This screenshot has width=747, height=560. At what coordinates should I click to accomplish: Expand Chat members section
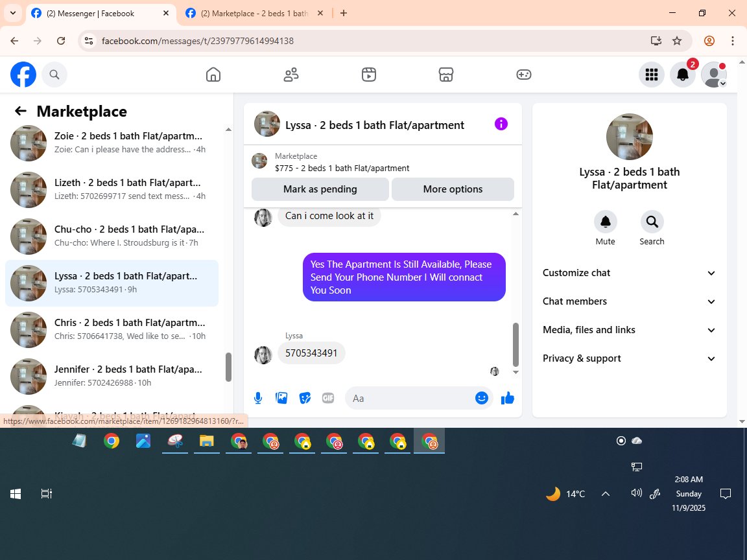coord(630,301)
